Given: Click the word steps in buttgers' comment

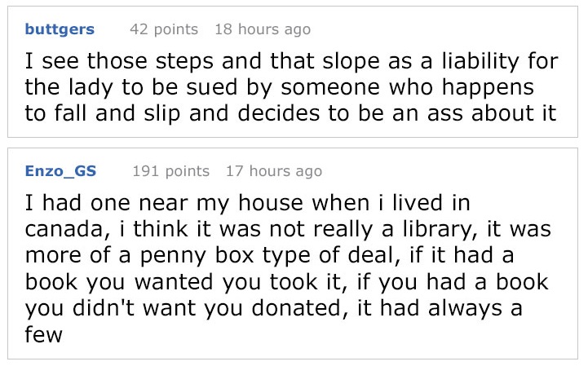Looking at the screenshot, I should 184,62.
